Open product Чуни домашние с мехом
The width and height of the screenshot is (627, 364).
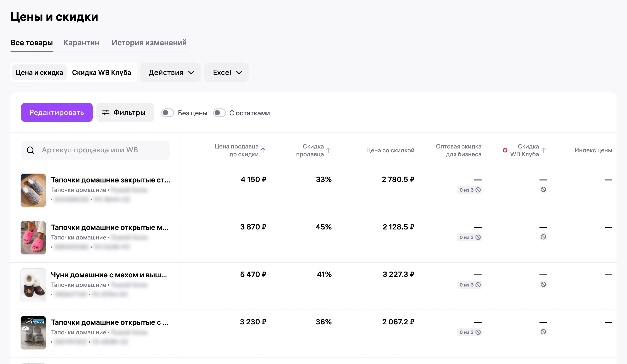click(109, 275)
